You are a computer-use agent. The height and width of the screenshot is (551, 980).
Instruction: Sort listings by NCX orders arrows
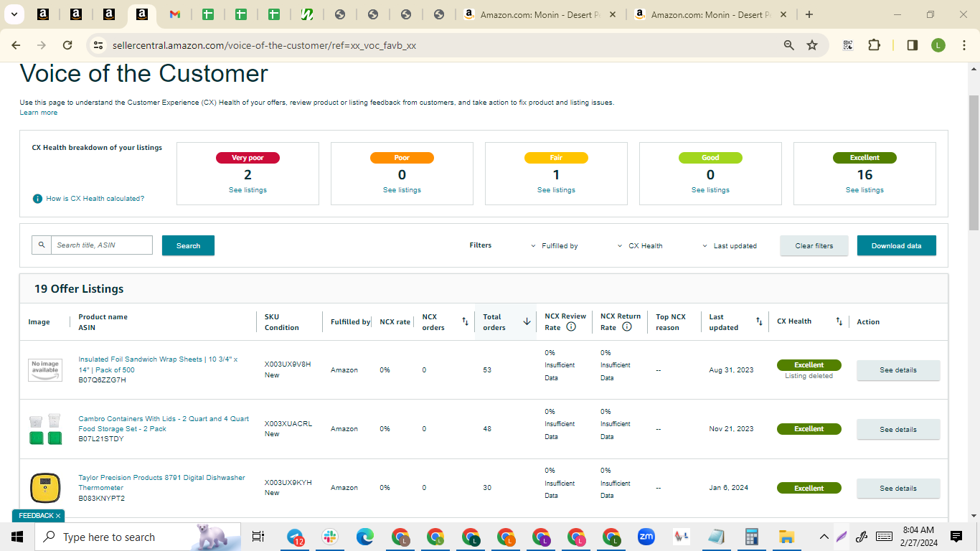[x=465, y=321]
